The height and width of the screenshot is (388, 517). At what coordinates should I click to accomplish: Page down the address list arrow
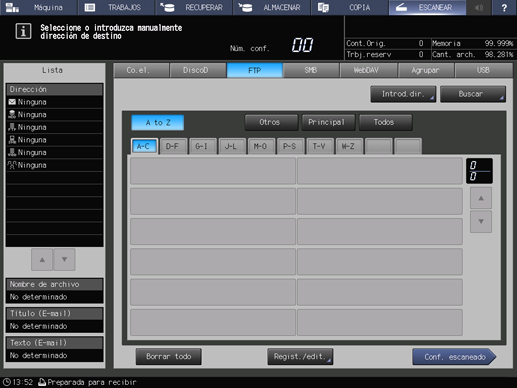pyautogui.click(x=481, y=221)
